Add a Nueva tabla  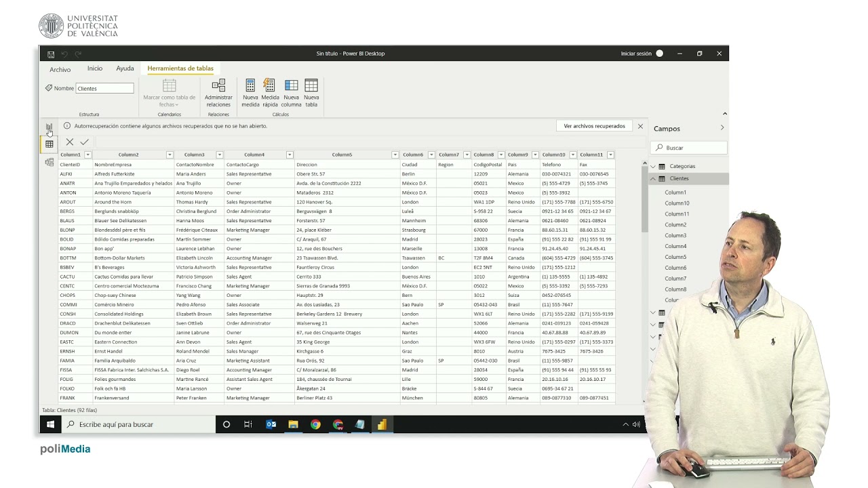pyautogui.click(x=311, y=93)
